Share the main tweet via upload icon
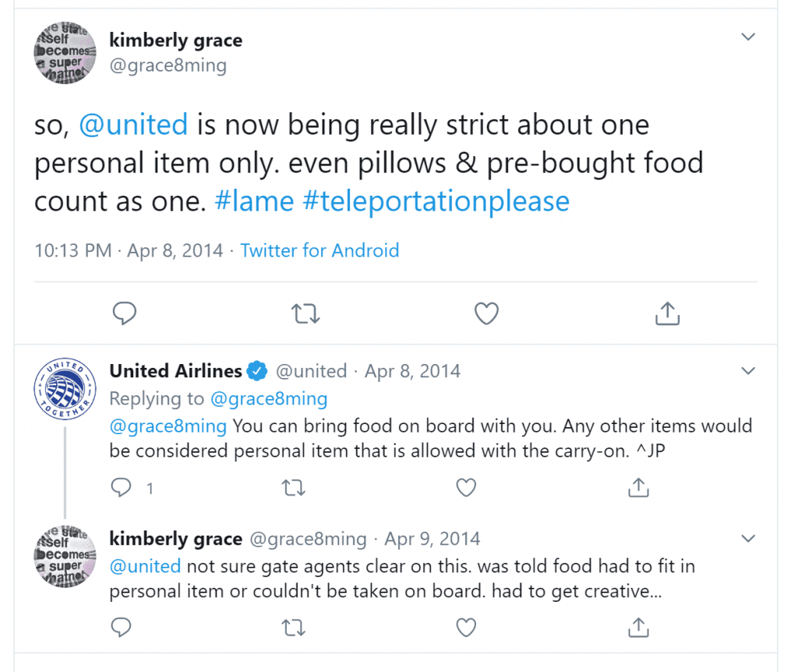Viewport: 798px width, 672px height. pyautogui.click(x=667, y=313)
